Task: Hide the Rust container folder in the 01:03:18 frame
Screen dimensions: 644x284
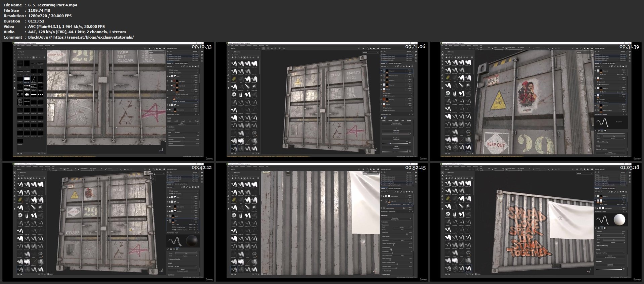Action: point(595,208)
